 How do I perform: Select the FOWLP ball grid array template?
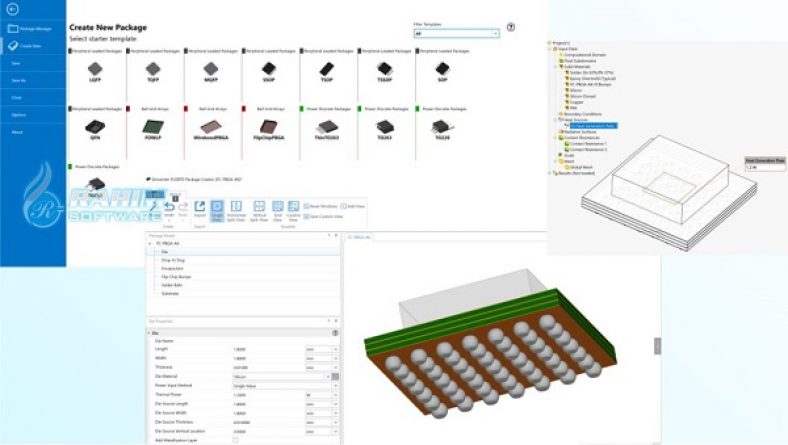pyautogui.click(x=153, y=129)
